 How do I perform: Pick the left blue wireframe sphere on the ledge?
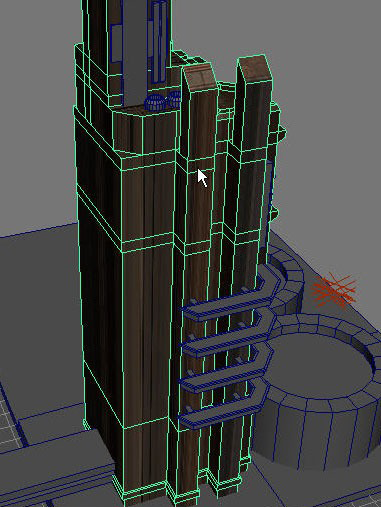click(x=154, y=103)
